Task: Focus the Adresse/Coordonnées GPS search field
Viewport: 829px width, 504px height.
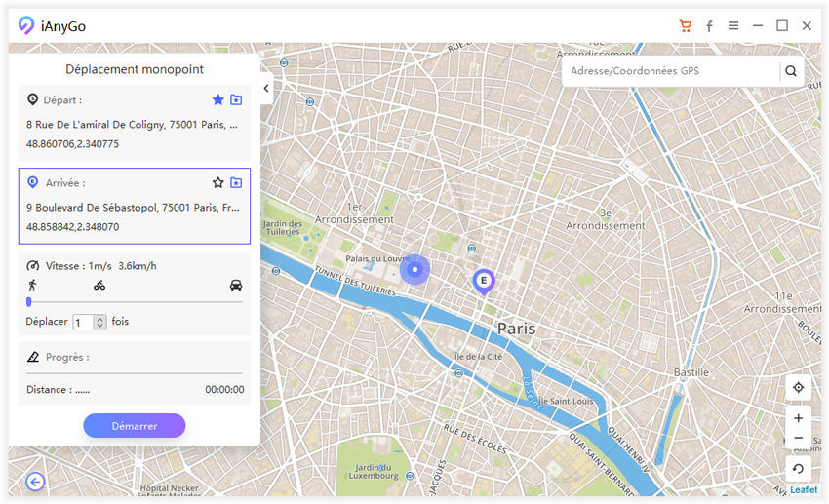Action: point(671,71)
